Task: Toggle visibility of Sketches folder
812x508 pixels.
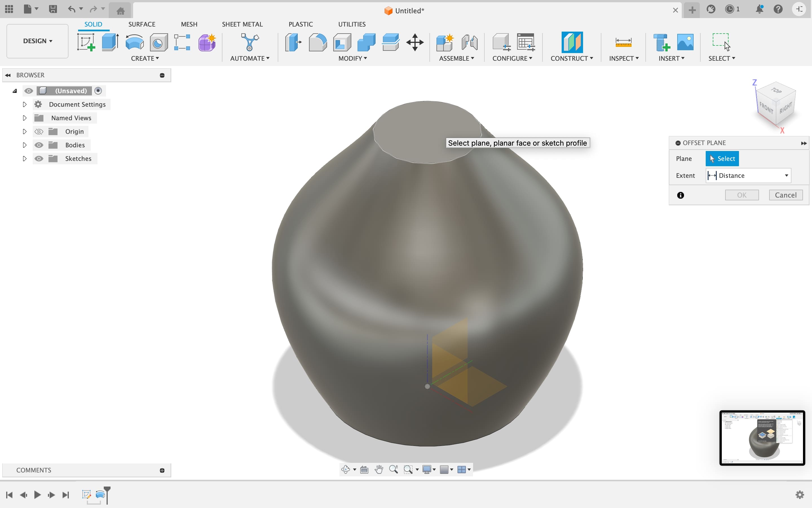Action: tap(39, 159)
